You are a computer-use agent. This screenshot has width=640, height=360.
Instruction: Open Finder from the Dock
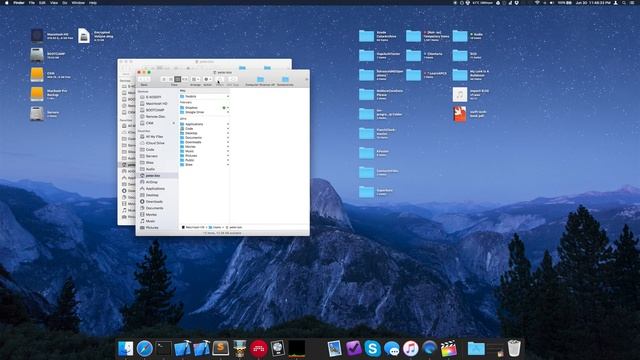(125, 348)
